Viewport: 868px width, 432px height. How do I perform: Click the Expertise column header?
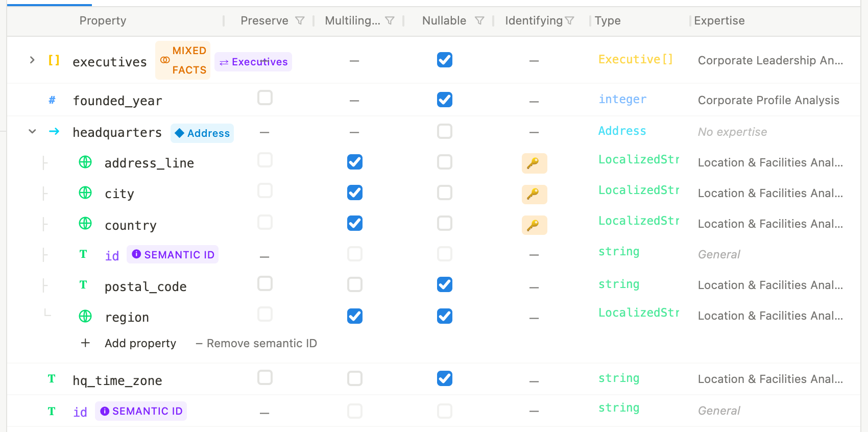pyautogui.click(x=719, y=20)
